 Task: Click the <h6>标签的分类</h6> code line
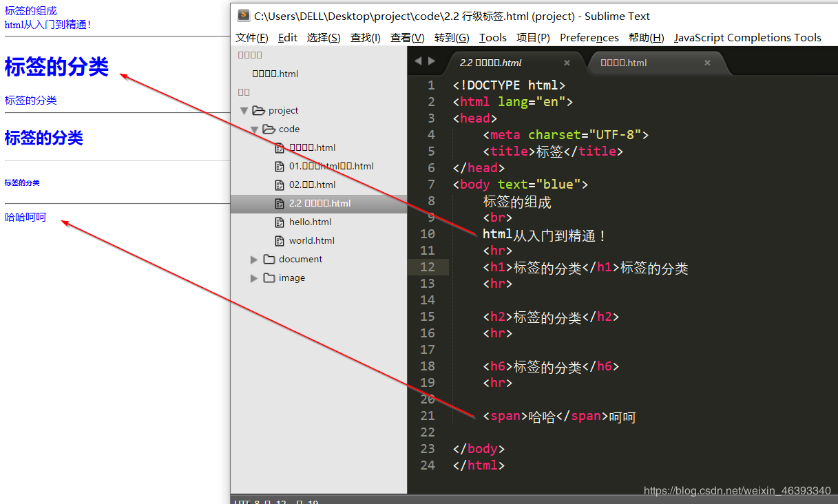(551, 367)
